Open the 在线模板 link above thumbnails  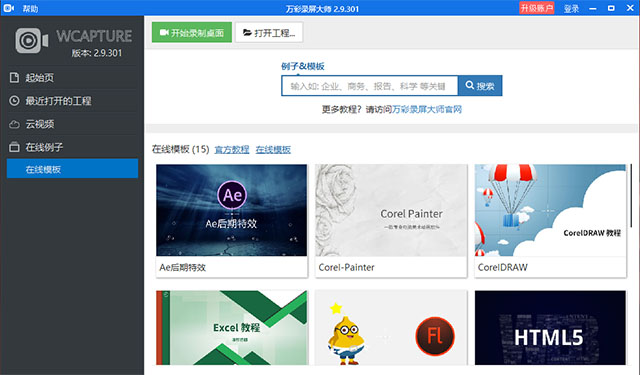(273, 149)
